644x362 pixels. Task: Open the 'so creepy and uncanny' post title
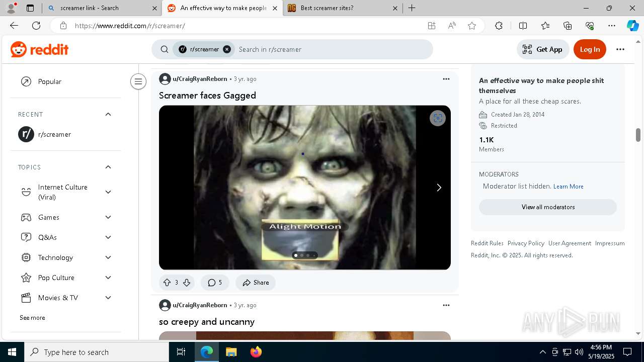coord(207,322)
